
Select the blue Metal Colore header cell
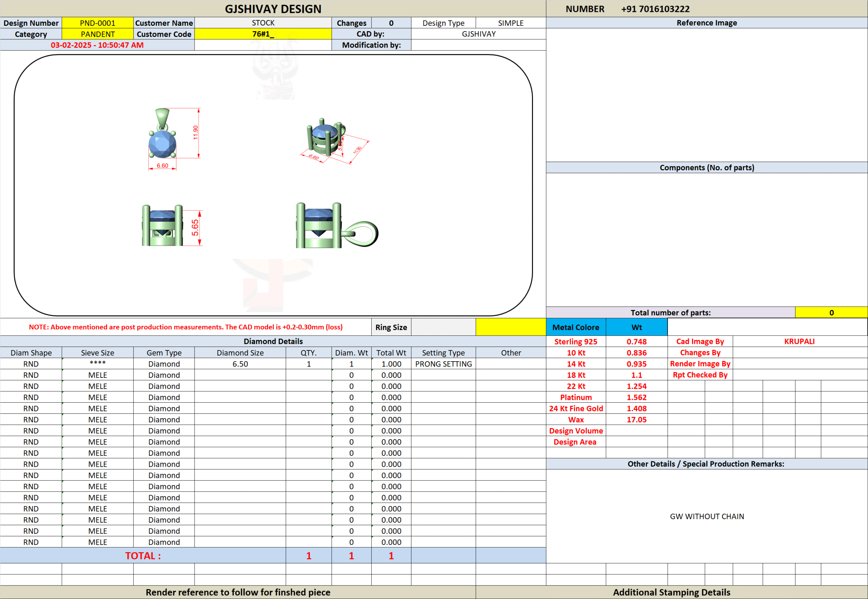[576, 327]
